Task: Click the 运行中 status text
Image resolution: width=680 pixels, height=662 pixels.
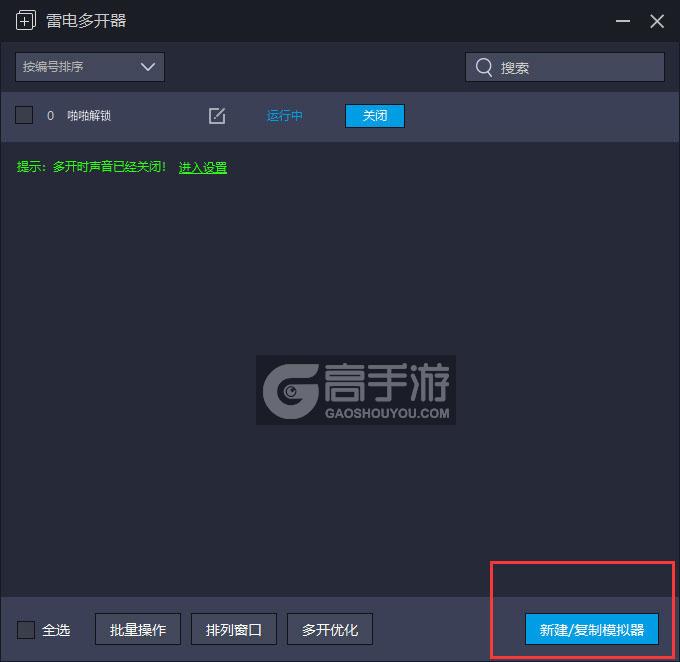Action: click(x=284, y=116)
